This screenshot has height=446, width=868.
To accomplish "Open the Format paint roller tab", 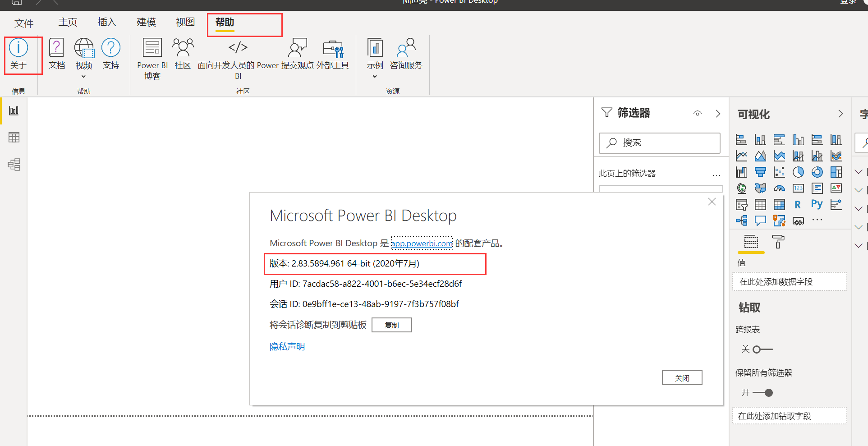I will (x=778, y=242).
